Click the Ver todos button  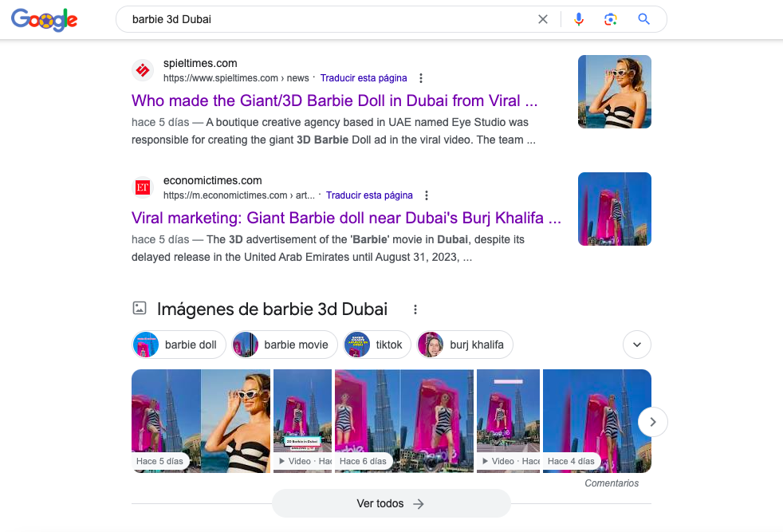391,503
